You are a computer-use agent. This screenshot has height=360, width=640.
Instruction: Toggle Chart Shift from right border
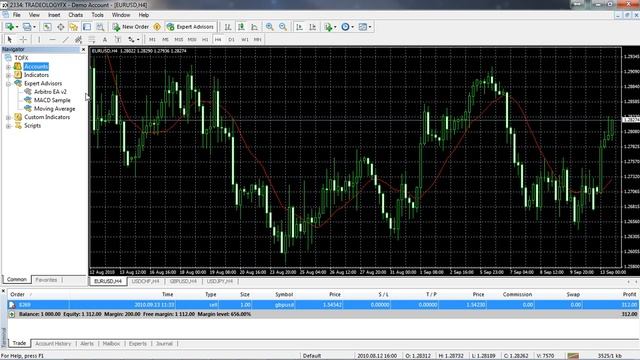pyautogui.click(x=313, y=27)
